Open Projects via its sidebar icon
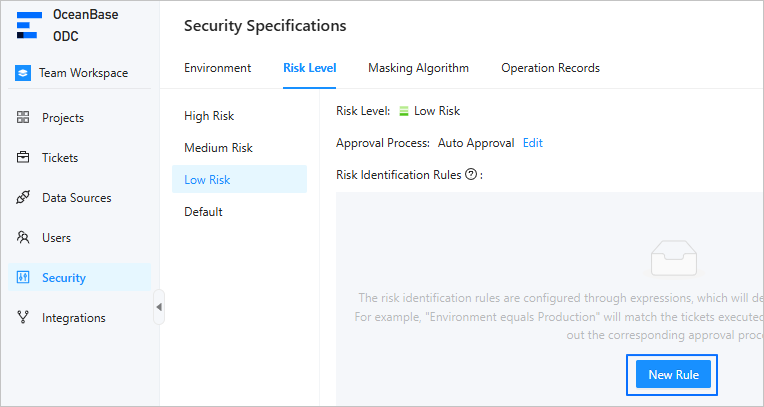 [x=23, y=118]
